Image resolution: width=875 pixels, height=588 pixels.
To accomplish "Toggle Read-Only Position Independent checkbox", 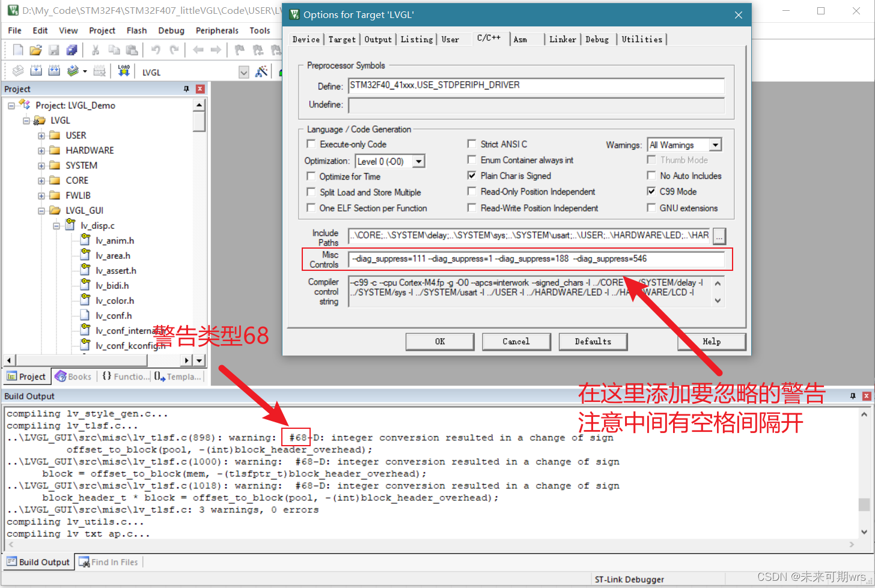I will pyautogui.click(x=472, y=191).
